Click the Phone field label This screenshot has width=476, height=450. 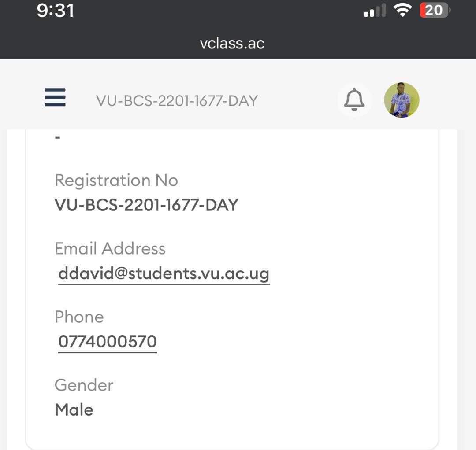(x=79, y=317)
